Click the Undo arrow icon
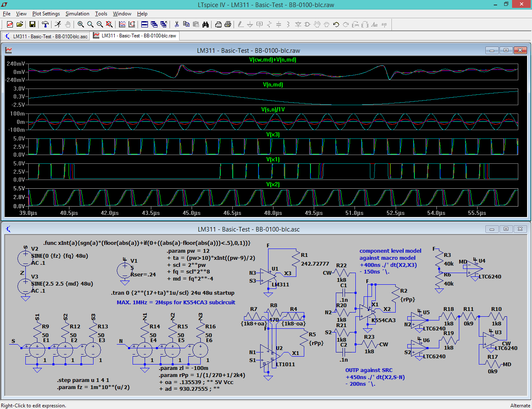 tap(336, 25)
